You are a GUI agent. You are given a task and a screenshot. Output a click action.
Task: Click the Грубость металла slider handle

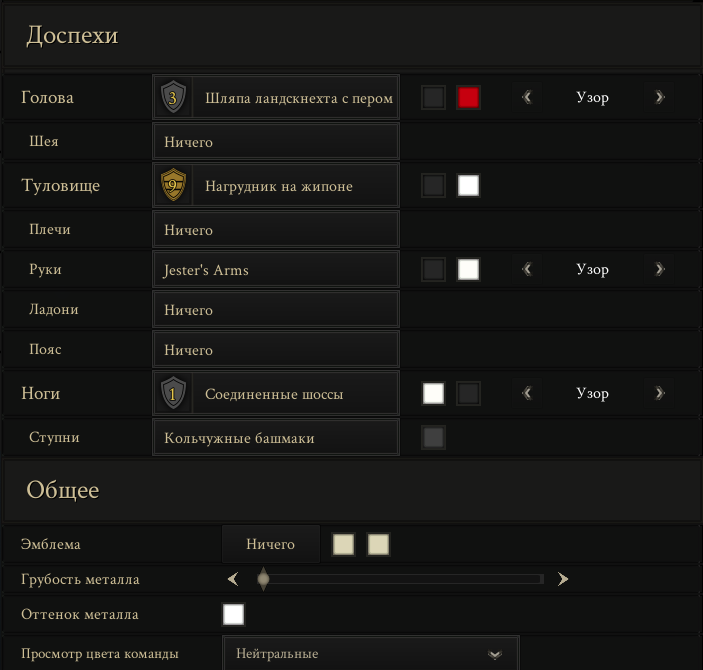coord(263,579)
